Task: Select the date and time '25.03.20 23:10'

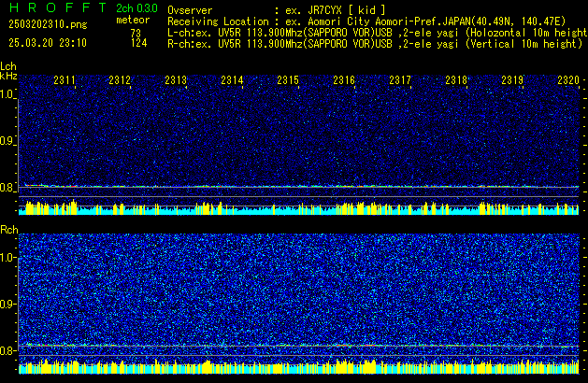Action: point(48,43)
